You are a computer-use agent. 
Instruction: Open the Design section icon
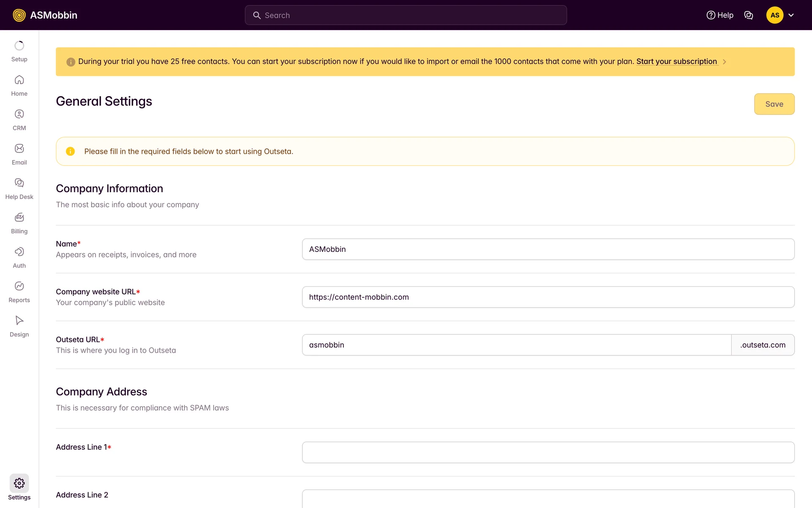pos(19,320)
